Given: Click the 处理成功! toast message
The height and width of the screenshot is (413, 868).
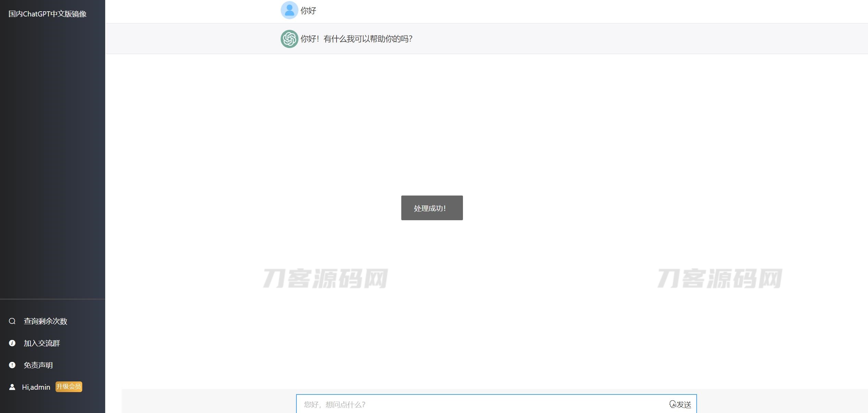Looking at the screenshot, I should [432, 208].
